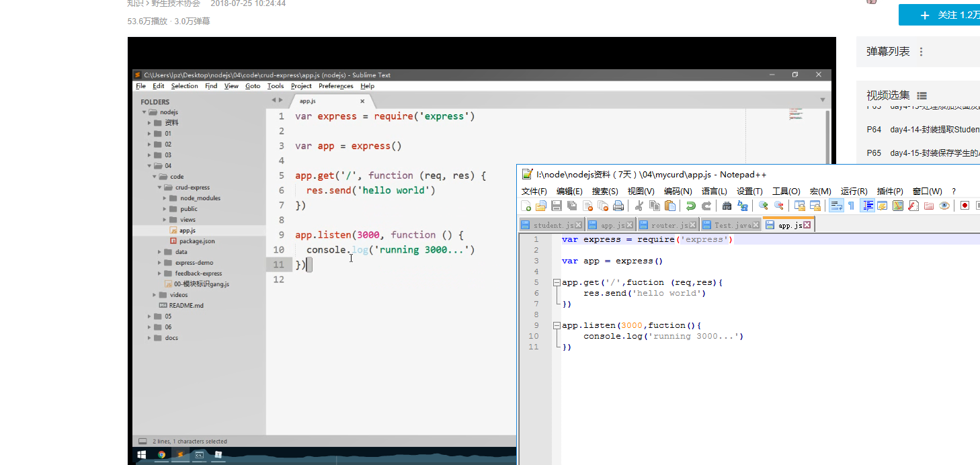Click the Copy icon in Notepad++ toolbar
The image size is (980, 465).
(x=655, y=206)
